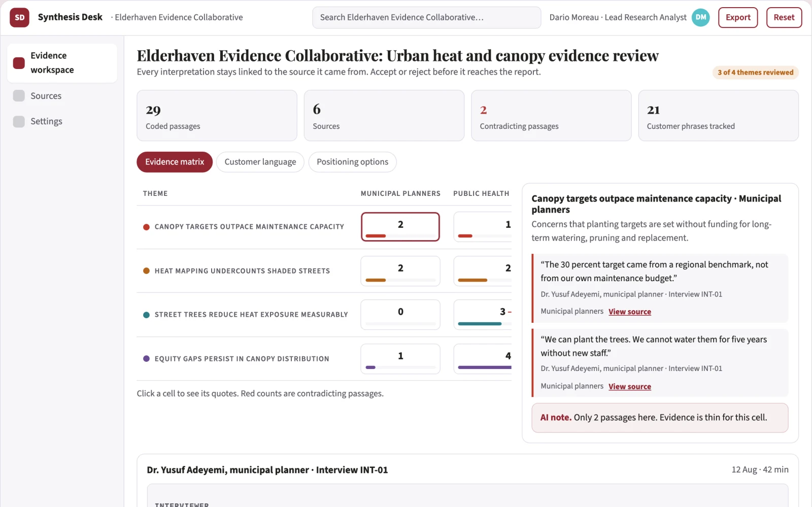The width and height of the screenshot is (812, 507).
Task: Click Canopy targets outpace maintenance theme label
Action: (249, 227)
